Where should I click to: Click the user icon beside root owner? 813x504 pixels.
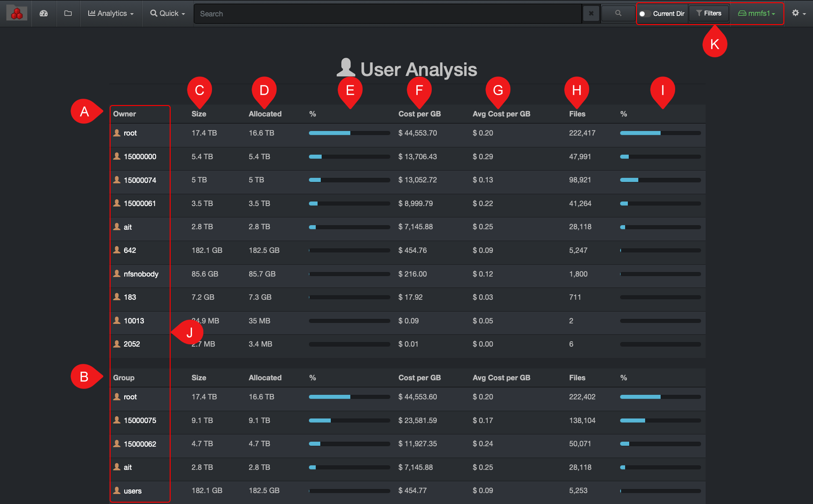click(117, 133)
